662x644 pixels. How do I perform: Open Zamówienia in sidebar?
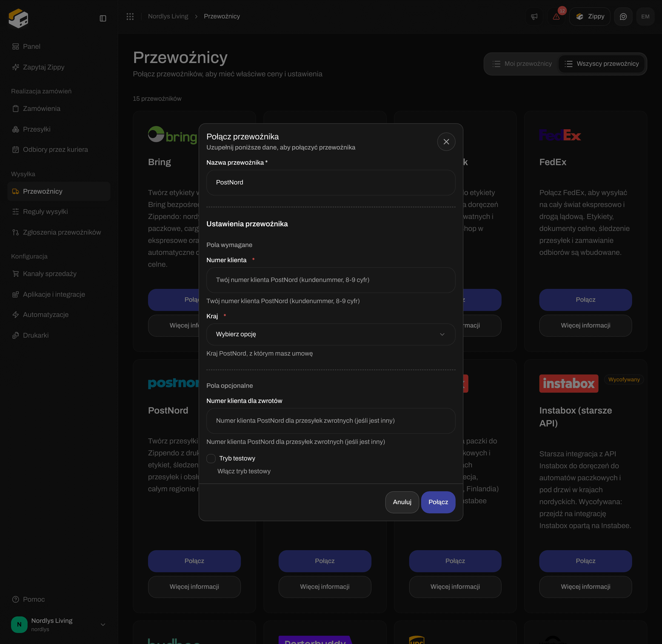(x=59, y=109)
